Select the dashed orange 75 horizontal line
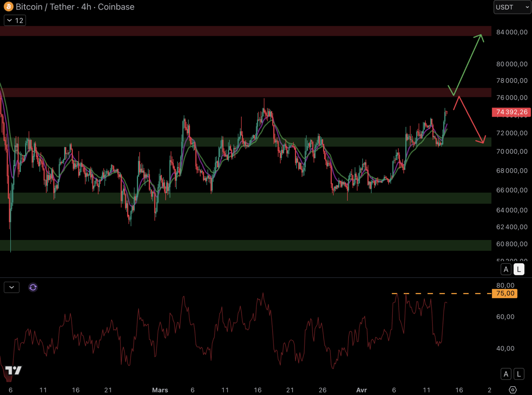The width and height of the screenshot is (532, 395). pos(439,293)
